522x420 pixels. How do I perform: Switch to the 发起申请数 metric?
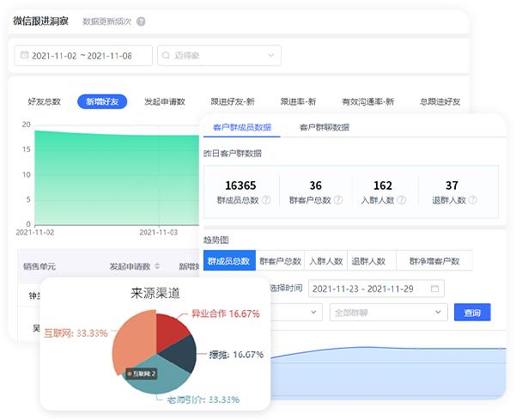[x=165, y=101]
